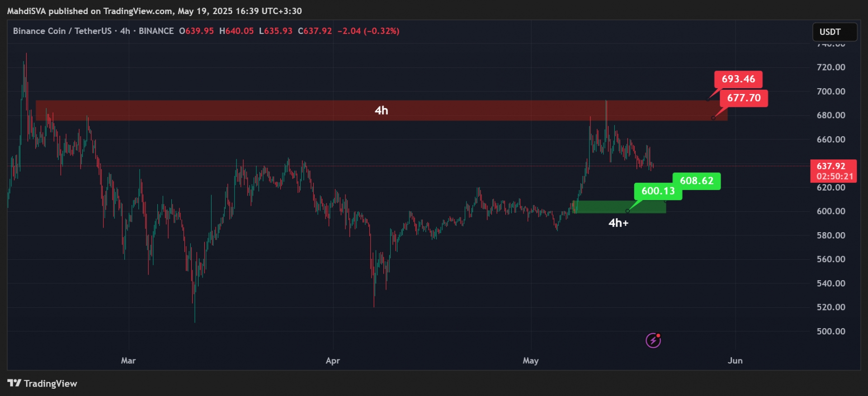Click the 700.00 price axis level
The width and height of the screenshot is (868, 396).
831,91
